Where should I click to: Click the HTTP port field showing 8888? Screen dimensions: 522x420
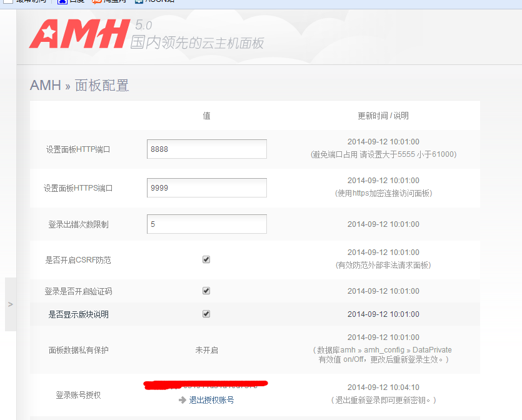206,149
